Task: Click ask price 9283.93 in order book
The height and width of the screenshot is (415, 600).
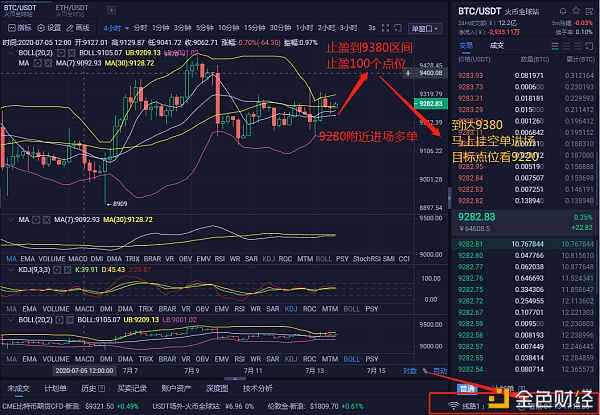Action: coord(470,76)
